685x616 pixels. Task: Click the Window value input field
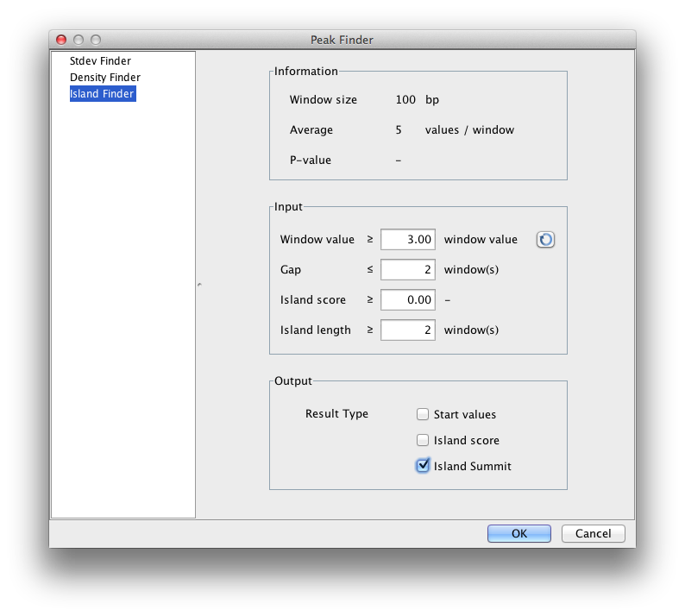click(407, 240)
